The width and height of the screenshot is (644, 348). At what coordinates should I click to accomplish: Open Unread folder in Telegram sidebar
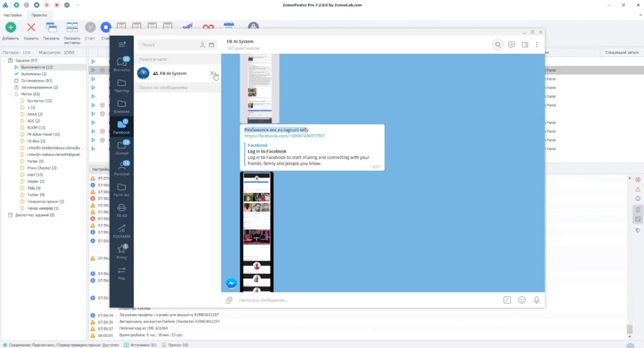click(121, 148)
